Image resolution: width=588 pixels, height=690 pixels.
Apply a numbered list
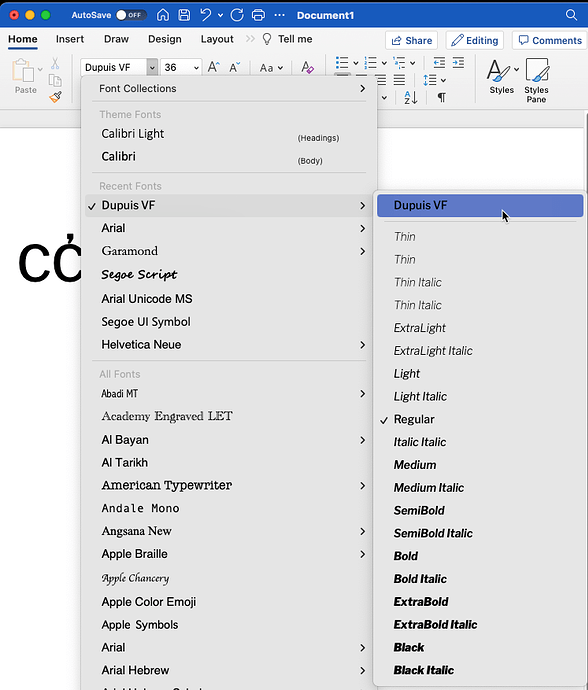coord(371,63)
